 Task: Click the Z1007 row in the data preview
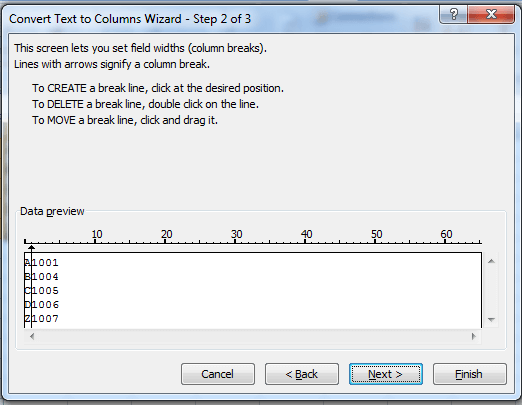coord(42,319)
